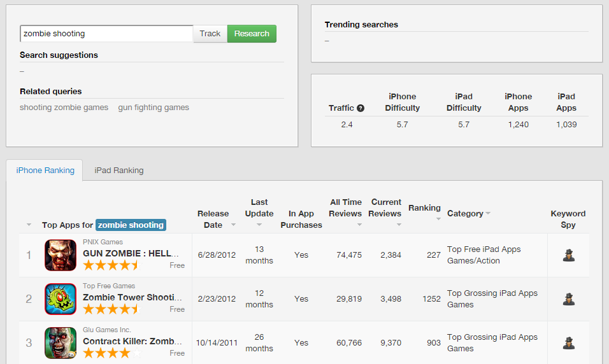
Task: Sort by Release Date column arrow
Action: click(233, 225)
